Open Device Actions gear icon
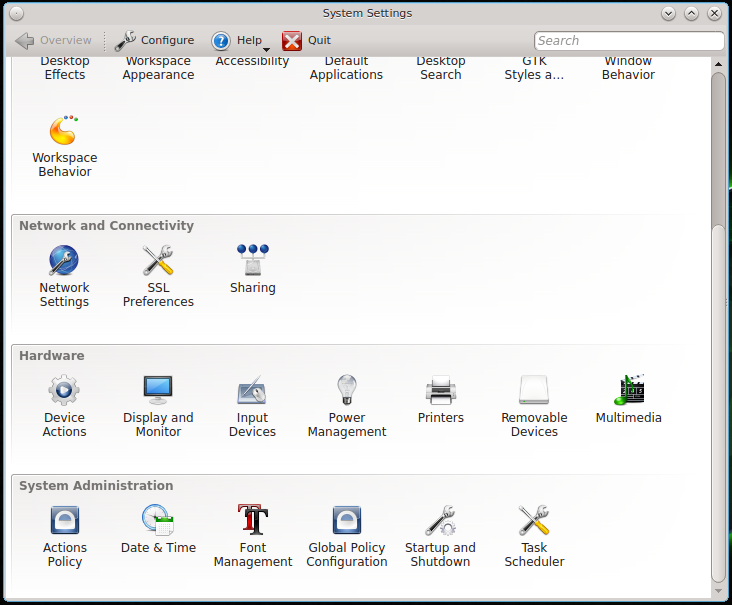732x605 pixels. [x=64, y=390]
